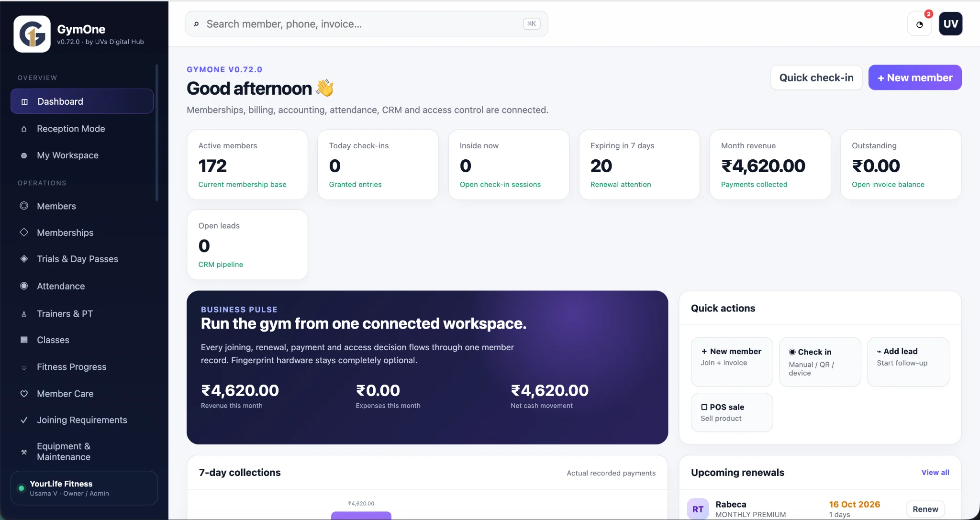Screen dimensions: 980x520
Task: Click the Trainers & PT icon
Action: (x=24, y=314)
